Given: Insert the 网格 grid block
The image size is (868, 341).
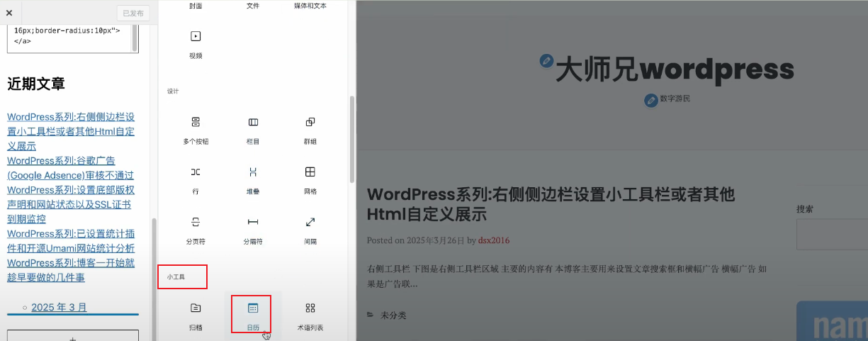Looking at the screenshot, I should coord(310,179).
